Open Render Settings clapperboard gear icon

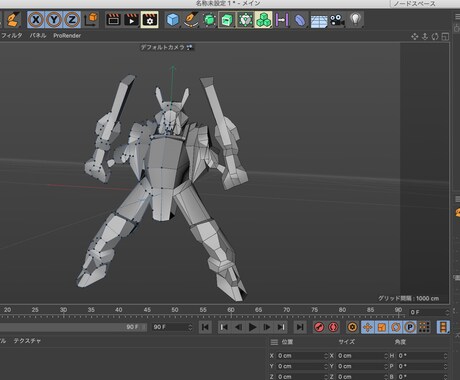point(150,20)
